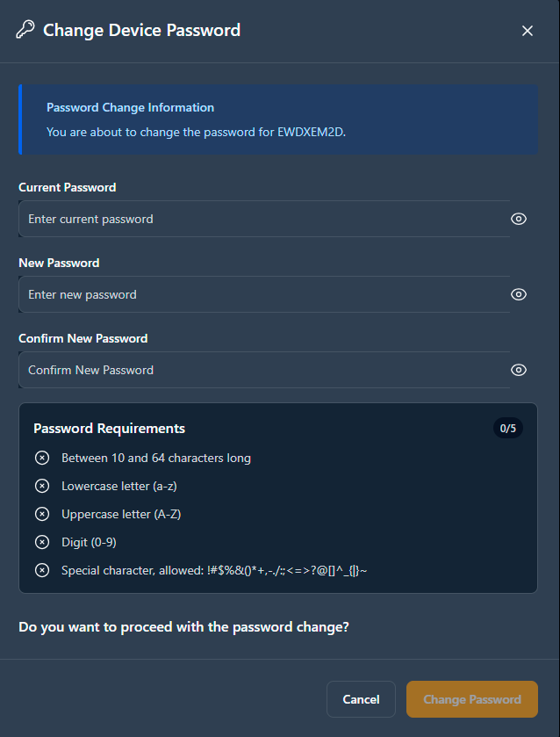Click the device name EWDXEM2D message text
Screen dimensions: 560x737
point(197,133)
